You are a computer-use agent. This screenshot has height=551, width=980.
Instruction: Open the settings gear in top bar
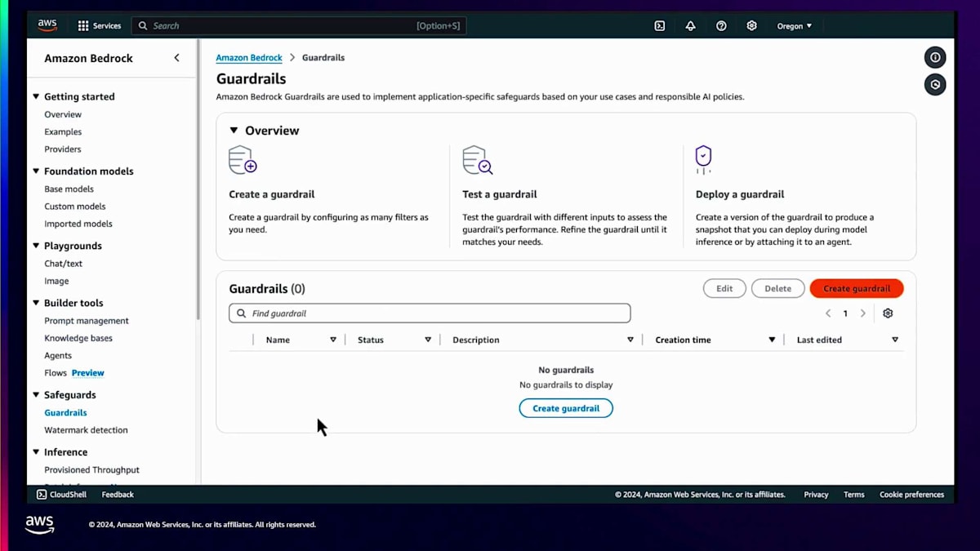(x=751, y=26)
